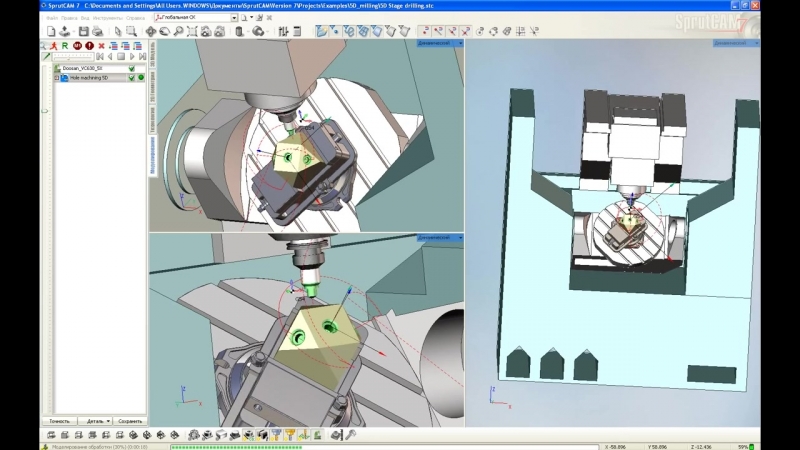Toggle the face selection filter

pyautogui.click(x=377, y=32)
